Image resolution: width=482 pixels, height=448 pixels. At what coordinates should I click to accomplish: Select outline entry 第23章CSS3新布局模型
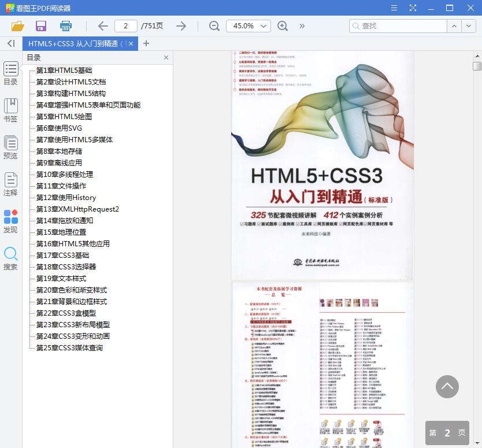click(73, 325)
